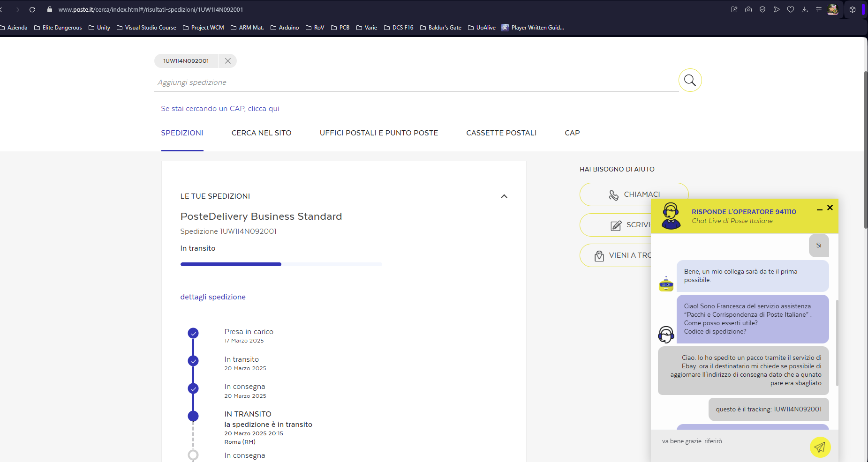This screenshot has width=868, height=462.
Task: Open the cube extensions icon
Action: [x=853, y=9]
